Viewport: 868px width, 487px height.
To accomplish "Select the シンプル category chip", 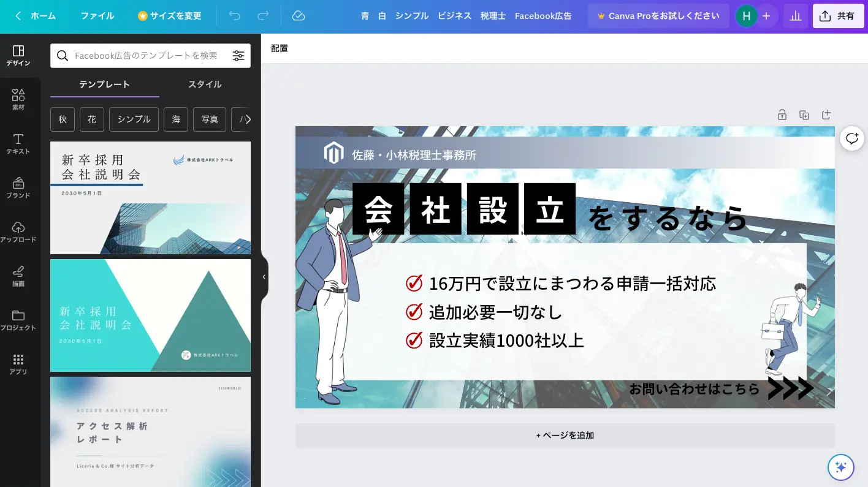I will 134,119.
